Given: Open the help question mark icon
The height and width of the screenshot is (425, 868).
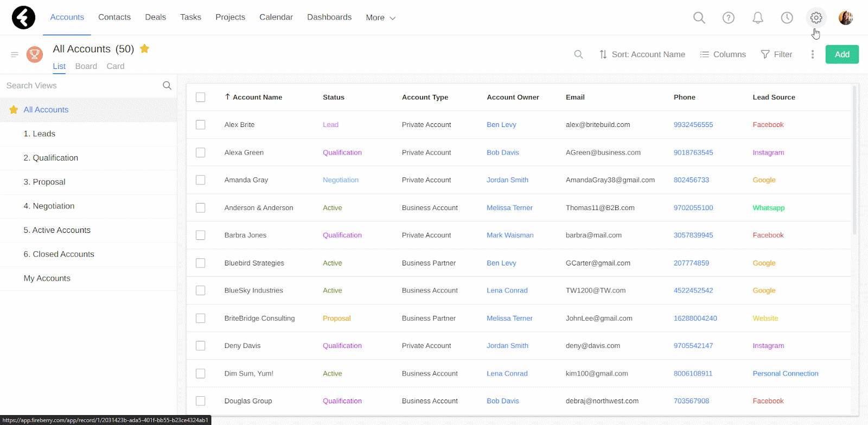Looking at the screenshot, I should tap(729, 18).
